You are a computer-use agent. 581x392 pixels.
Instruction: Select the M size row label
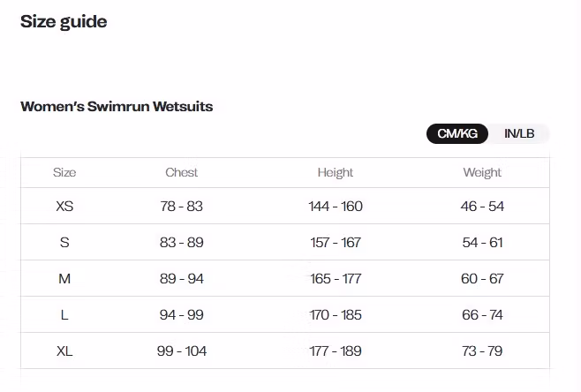coord(64,279)
